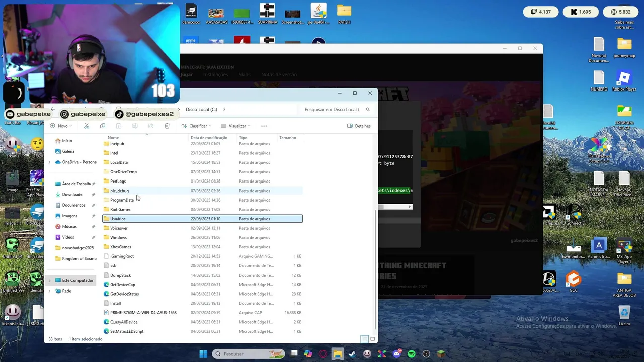Image resolution: width=644 pixels, height=362 pixels.
Task: Open File Explorer icon on taskbar
Action: click(338, 354)
